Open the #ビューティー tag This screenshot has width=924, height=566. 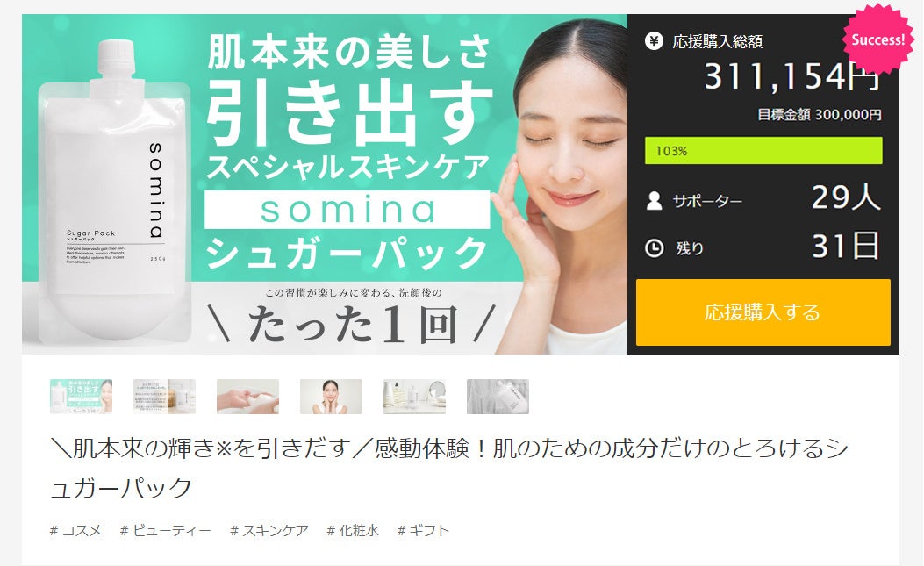166,531
